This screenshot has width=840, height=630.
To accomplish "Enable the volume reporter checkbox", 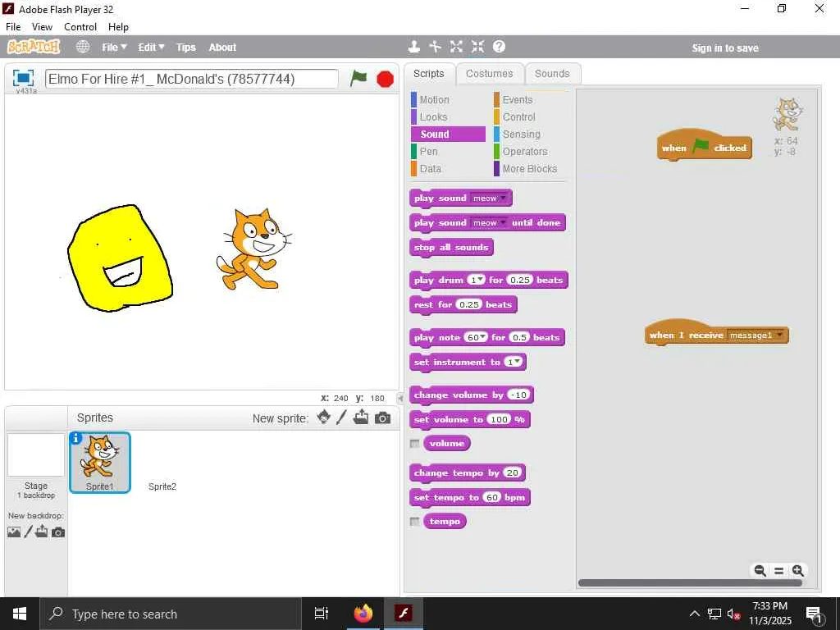I will pyautogui.click(x=414, y=444).
